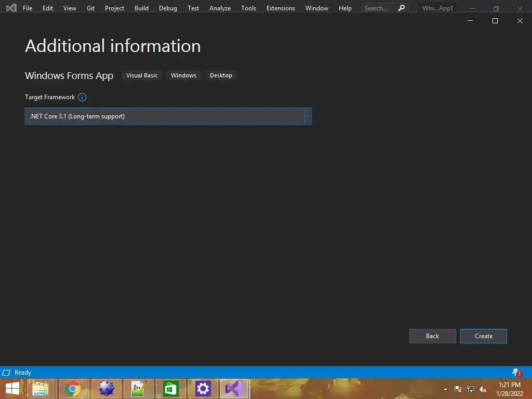532x399 pixels.
Task: Click the Ready status text
Action: (23, 373)
